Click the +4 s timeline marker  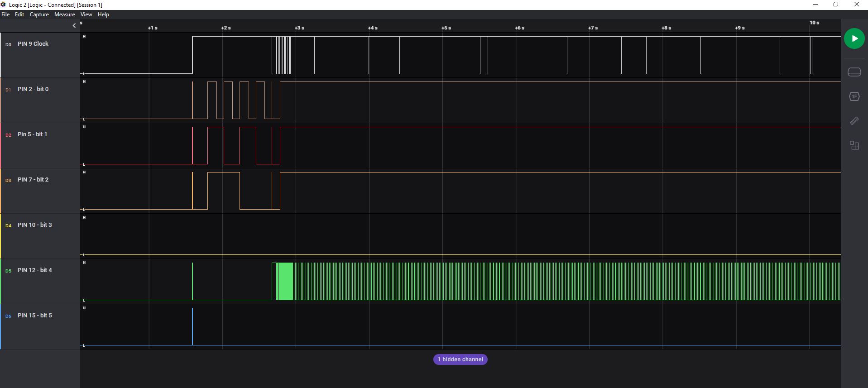coord(373,28)
